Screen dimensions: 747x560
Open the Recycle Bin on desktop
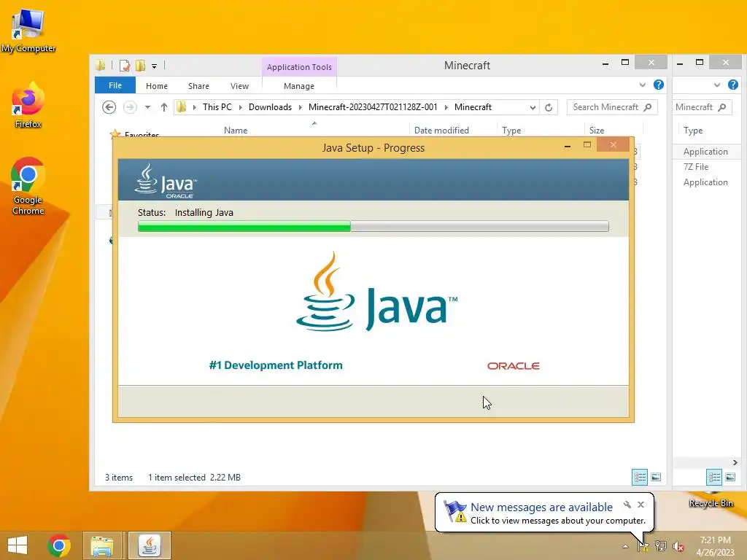tap(711, 502)
